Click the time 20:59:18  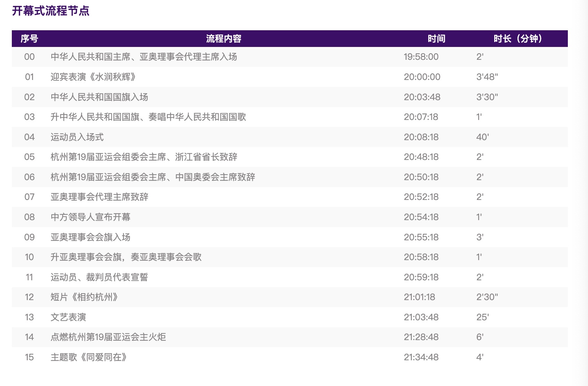point(421,277)
